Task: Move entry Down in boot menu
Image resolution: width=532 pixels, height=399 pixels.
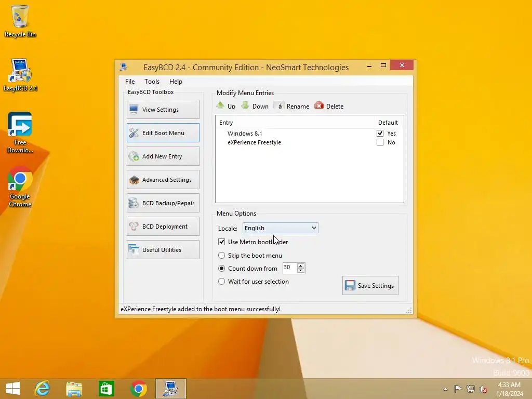Action: [255, 106]
